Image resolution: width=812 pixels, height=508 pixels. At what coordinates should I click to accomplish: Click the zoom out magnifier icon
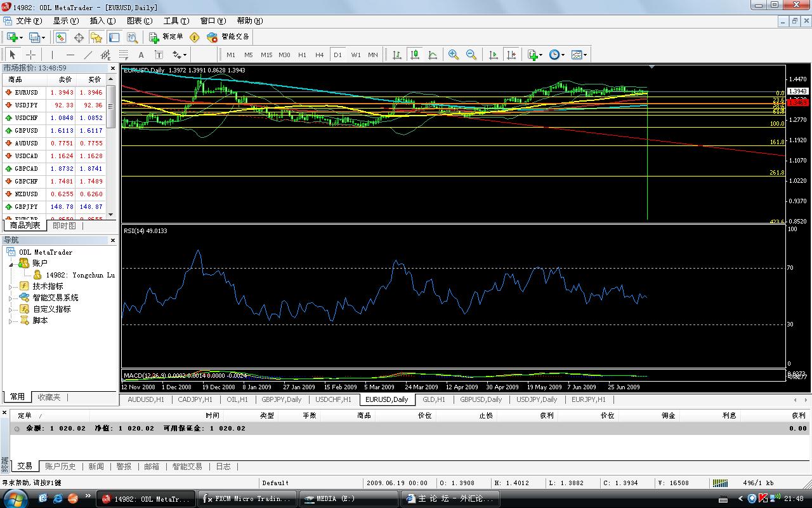tap(471, 55)
